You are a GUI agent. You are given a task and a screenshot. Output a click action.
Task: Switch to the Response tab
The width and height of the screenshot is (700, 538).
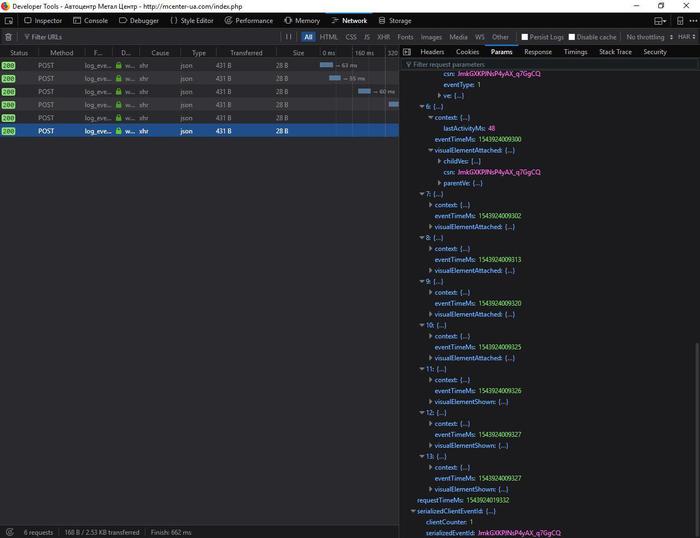click(x=537, y=52)
